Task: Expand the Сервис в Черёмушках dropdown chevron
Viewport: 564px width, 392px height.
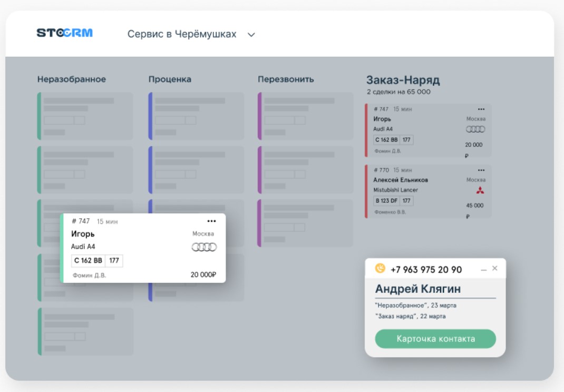Action: tap(251, 35)
